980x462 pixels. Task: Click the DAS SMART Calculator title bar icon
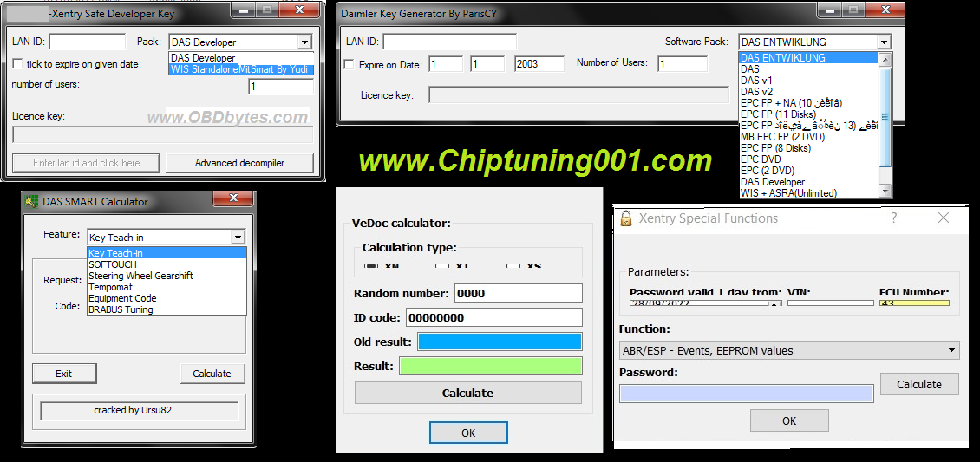pos(32,202)
